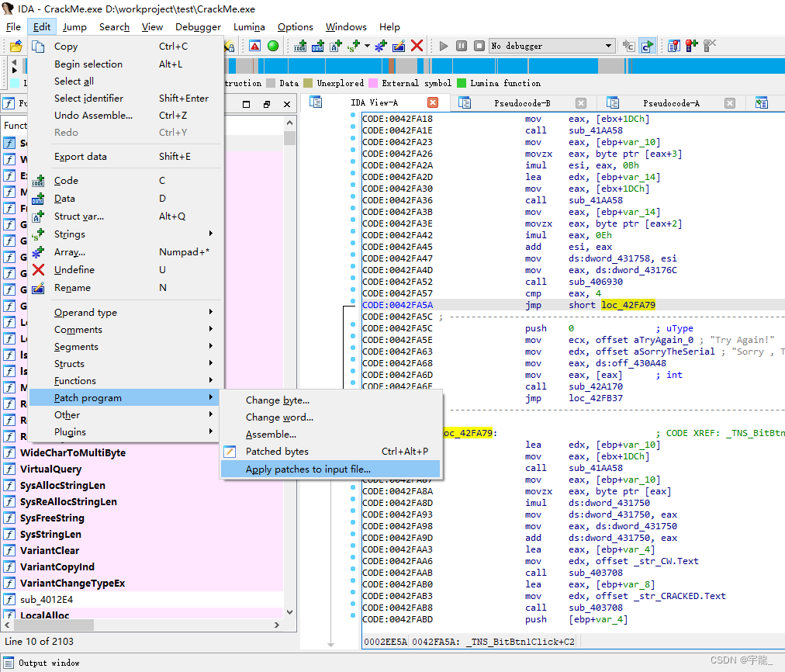Choose Begin selection in the Edit menu
The height and width of the screenshot is (672, 785).
coord(125,64)
